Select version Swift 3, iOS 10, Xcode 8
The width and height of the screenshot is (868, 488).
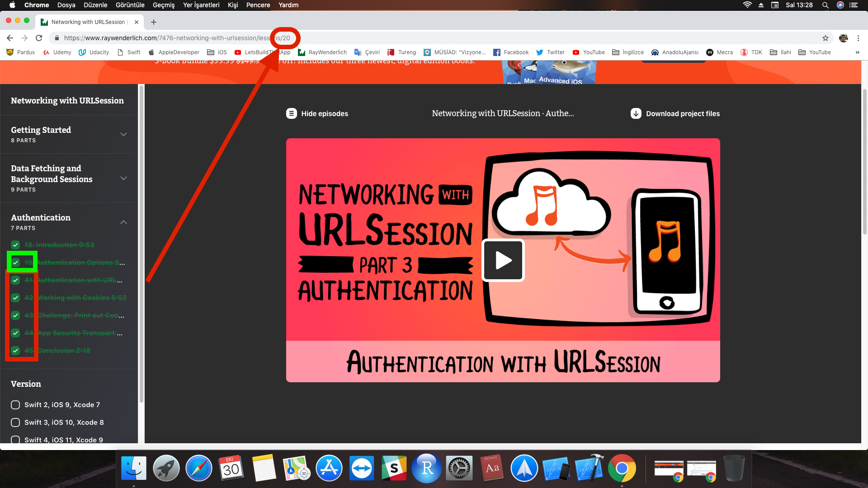click(15, 422)
